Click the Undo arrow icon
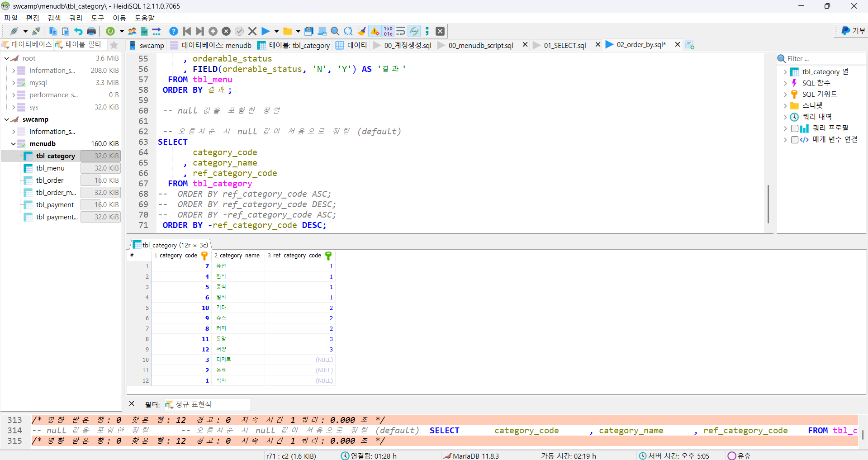 pos(78,31)
